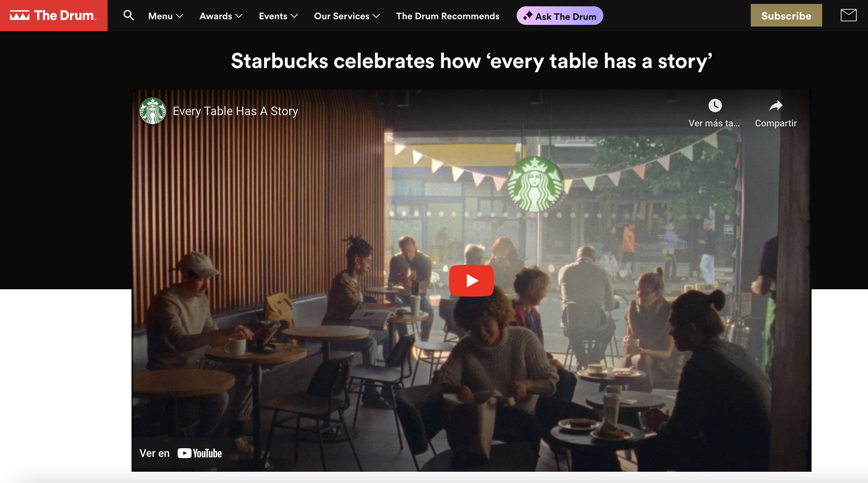The image size is (868, 483).
Task: Click the article headline about Starbucks
Action: (471, 61)
